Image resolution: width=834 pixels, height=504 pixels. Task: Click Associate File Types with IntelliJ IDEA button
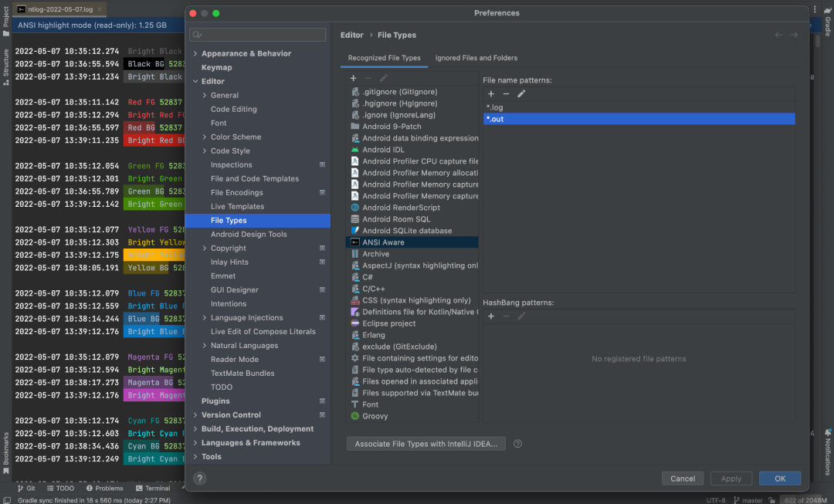click(x=425, y=443)
